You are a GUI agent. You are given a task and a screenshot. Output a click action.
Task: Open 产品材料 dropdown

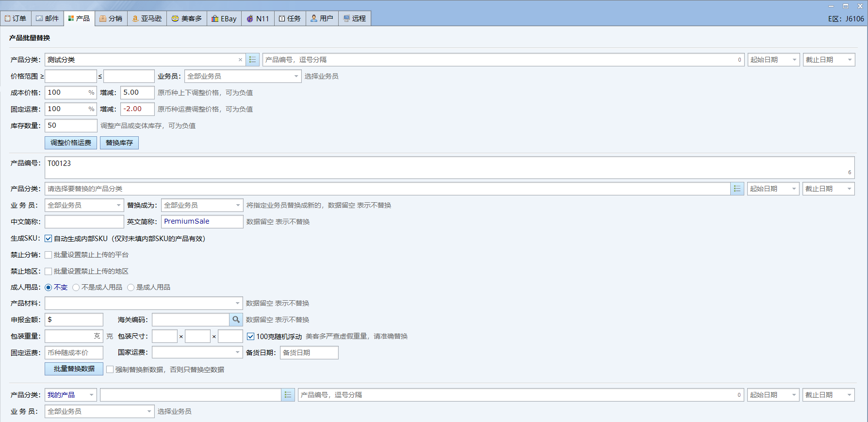(144, 303)
